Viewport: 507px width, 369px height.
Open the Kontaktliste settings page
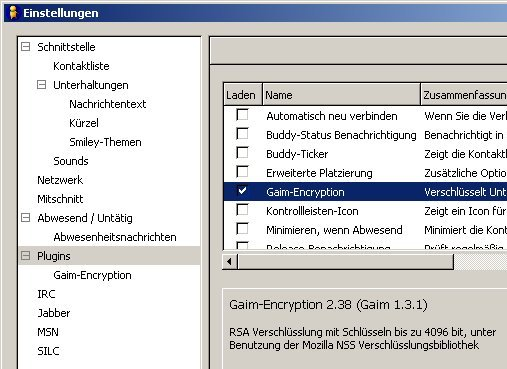[x=81, y=66]
